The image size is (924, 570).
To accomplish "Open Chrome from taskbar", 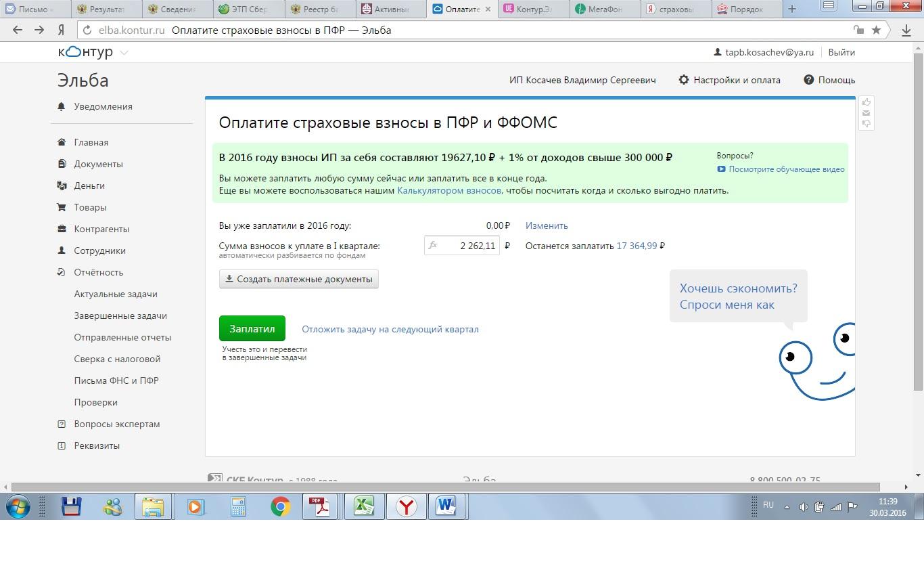I will [x=281, y=506].
